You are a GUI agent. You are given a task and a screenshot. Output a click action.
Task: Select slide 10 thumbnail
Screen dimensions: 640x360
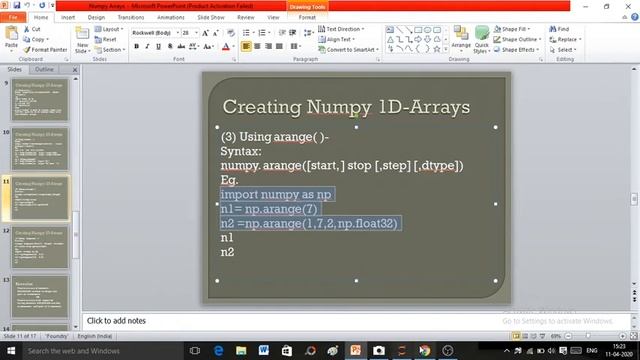pyautogui.click(x=40, y=149)
